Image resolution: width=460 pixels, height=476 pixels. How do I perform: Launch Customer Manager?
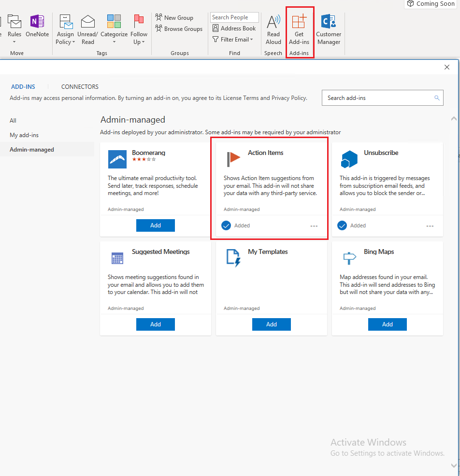[329, 29]
